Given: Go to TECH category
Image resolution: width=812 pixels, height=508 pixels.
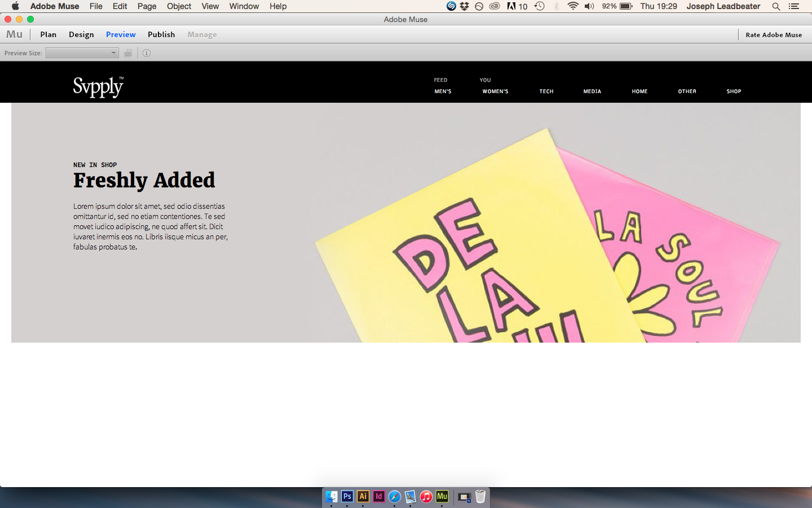Looking at the screenshot, I should coord(546,91).
